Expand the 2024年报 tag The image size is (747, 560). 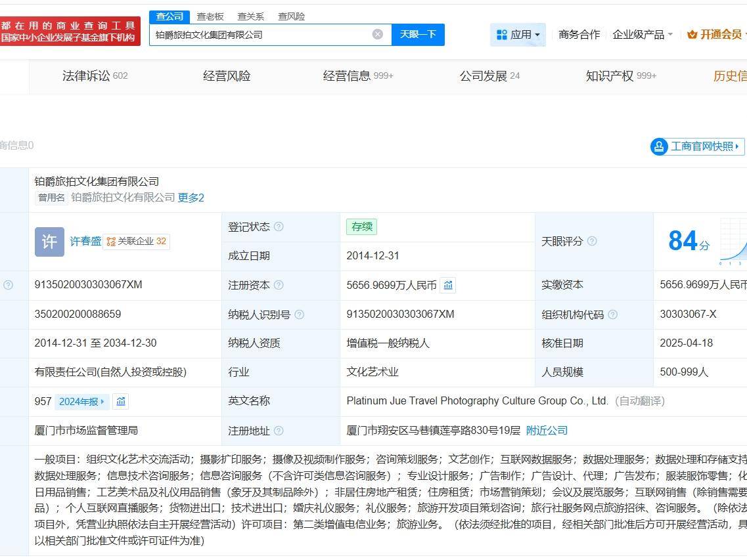pos(82,401)
